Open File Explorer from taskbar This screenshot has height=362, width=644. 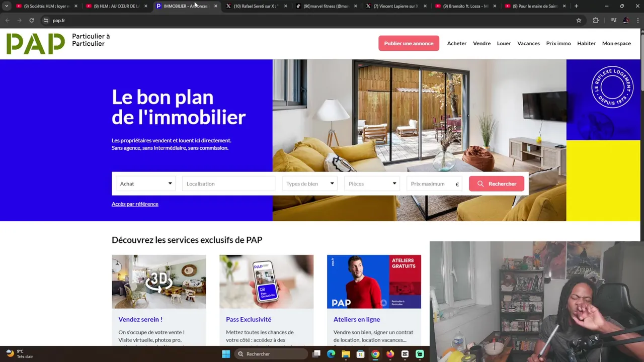point(346,354)
